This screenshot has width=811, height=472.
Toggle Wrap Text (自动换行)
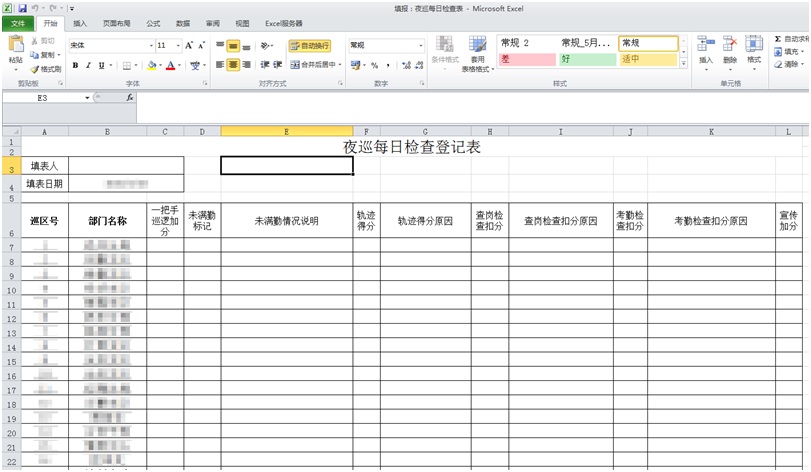309,46
